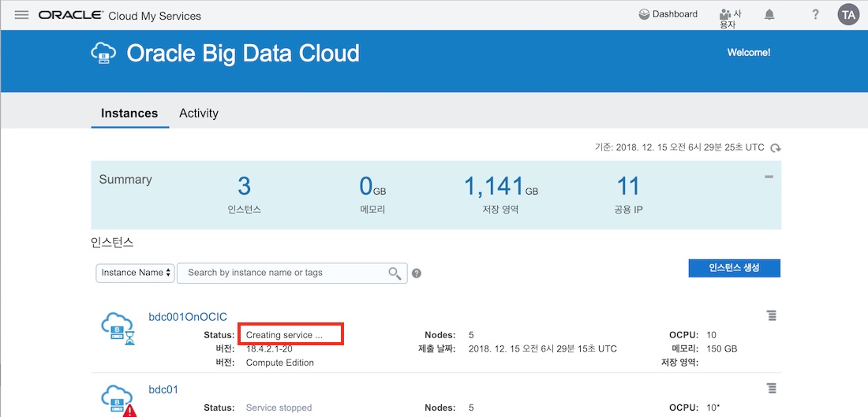
Task: Click the 0 GB 메모리 summary
Action: pyautogui.click(x=372, y=195)
